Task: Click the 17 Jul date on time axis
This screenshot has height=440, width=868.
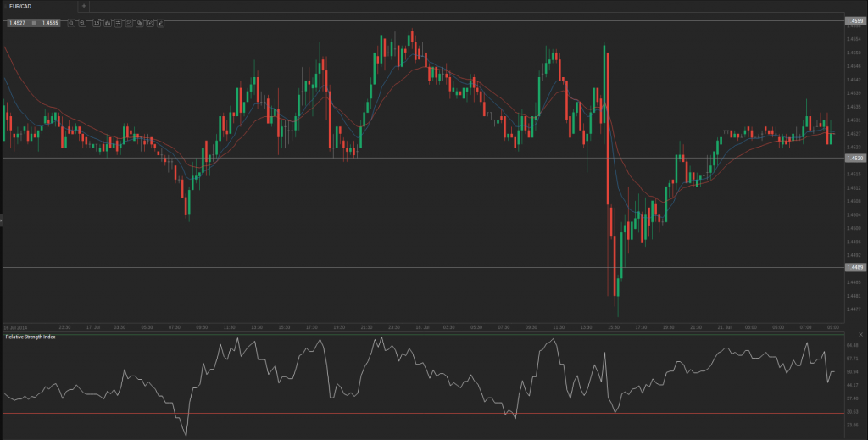Action: coord(94,326)
